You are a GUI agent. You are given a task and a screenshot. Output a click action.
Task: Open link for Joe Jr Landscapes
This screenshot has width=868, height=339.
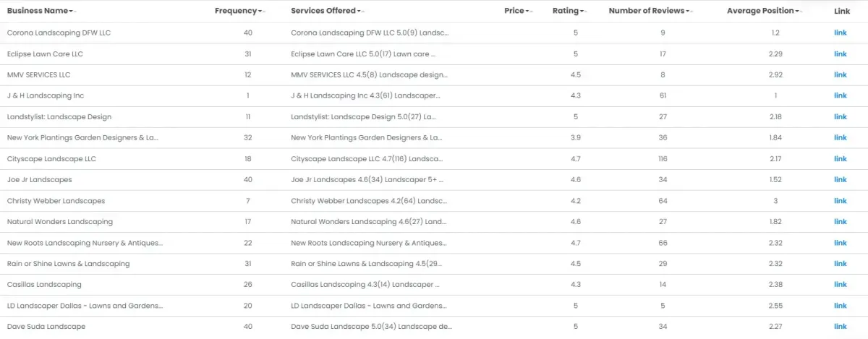tap(840, 180)
